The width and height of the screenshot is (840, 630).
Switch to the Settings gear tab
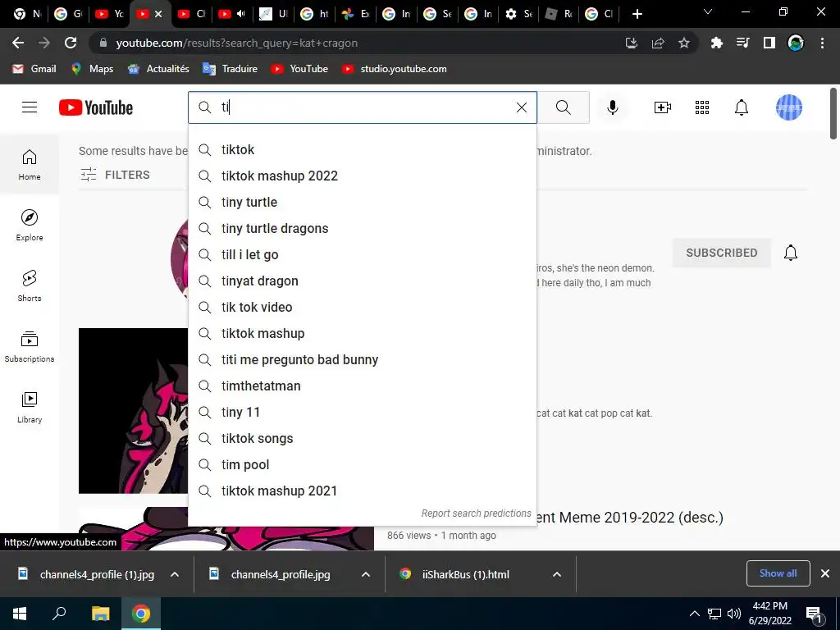(518, 14)
